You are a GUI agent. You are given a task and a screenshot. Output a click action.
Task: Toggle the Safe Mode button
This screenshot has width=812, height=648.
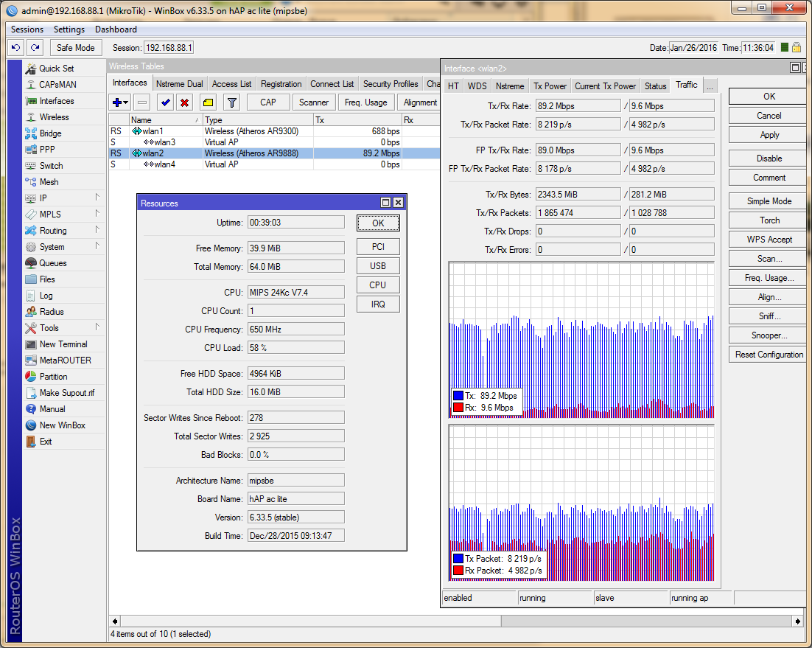click(75, 47)
